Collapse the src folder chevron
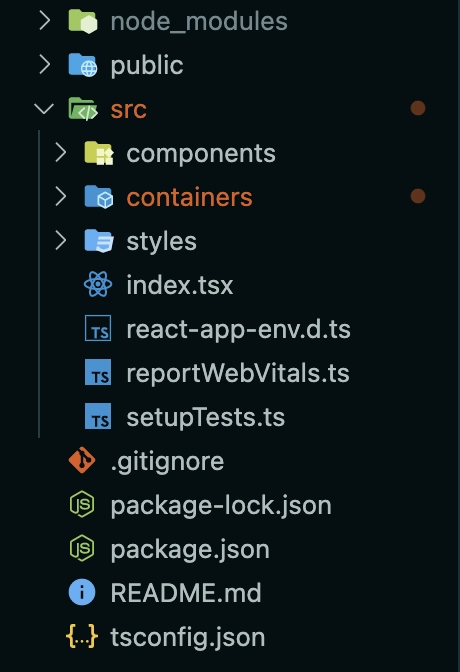 44,108
